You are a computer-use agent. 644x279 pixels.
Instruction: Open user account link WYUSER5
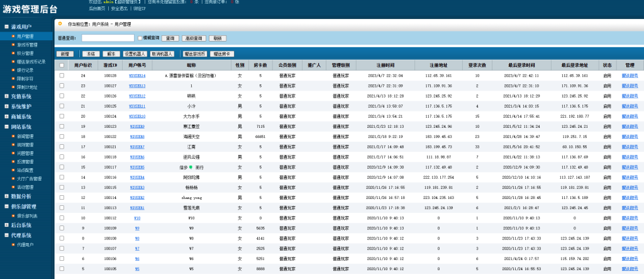[x=137, y=167]
